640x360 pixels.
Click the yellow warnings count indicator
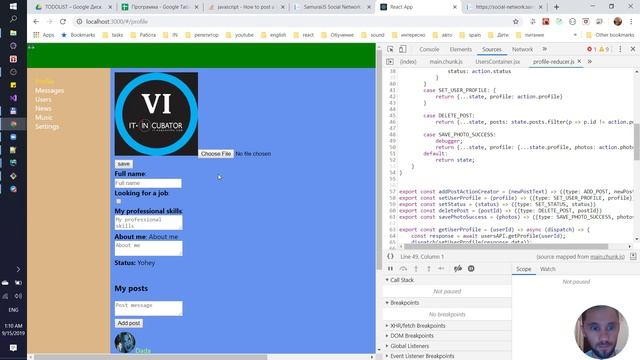[x=604, y=49]
